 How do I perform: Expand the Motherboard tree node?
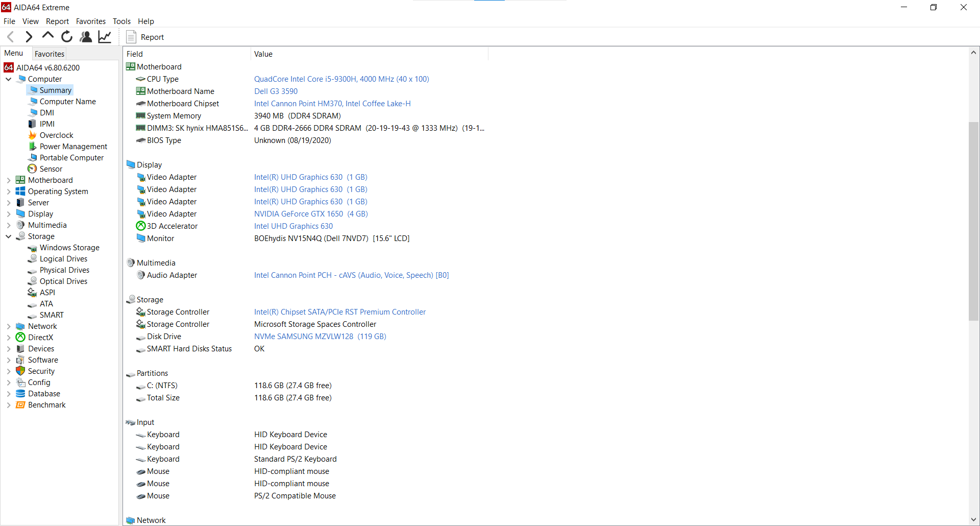tap(9, 180)
